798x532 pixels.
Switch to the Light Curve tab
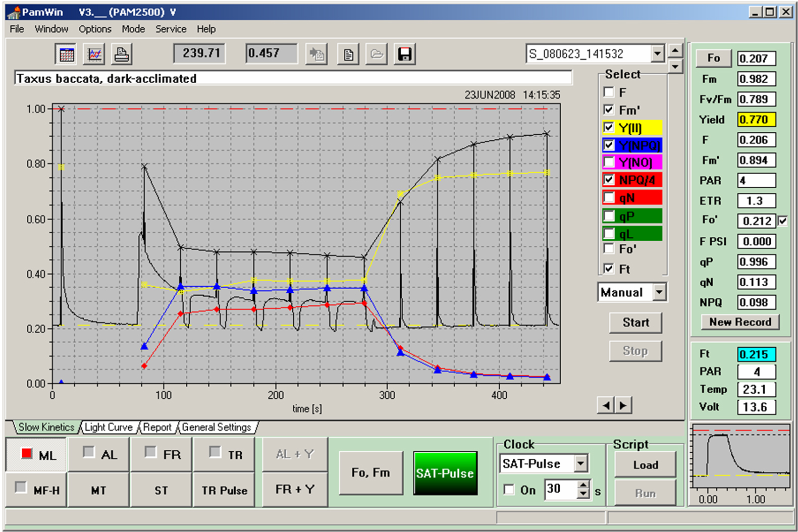109,428
